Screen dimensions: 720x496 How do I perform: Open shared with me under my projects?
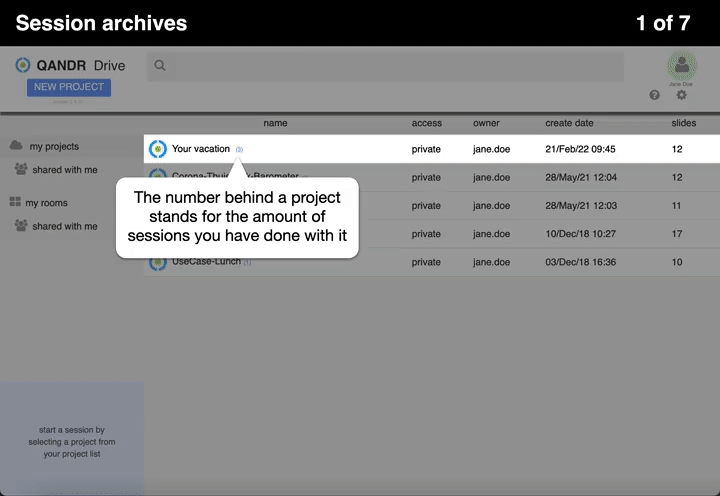click(65, 170)
